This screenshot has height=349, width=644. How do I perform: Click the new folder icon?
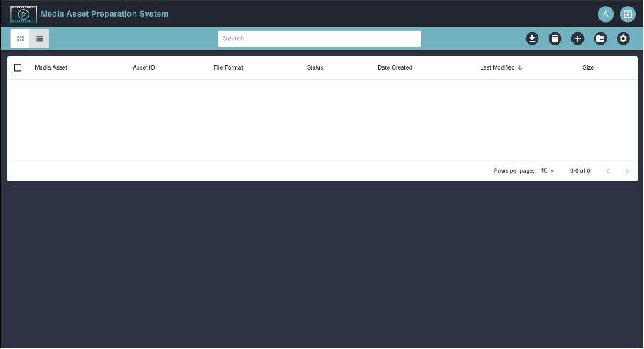[x=601, y=39]
